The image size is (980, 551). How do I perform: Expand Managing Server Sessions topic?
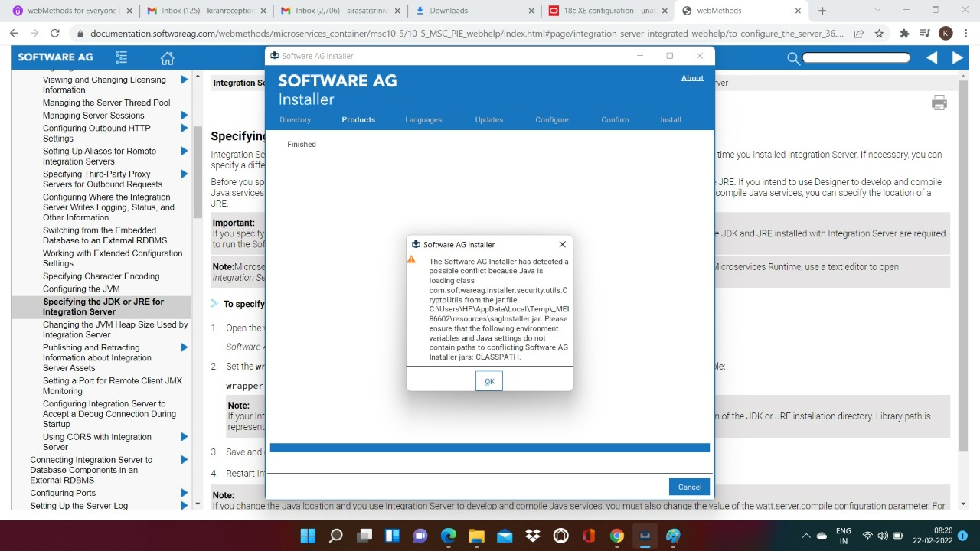pos(184,116)
